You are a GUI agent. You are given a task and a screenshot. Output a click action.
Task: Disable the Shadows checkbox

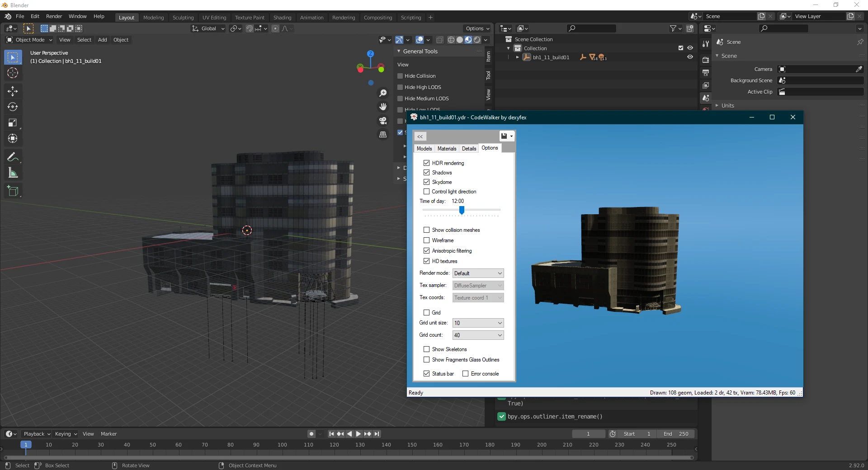tap(426, 173)
